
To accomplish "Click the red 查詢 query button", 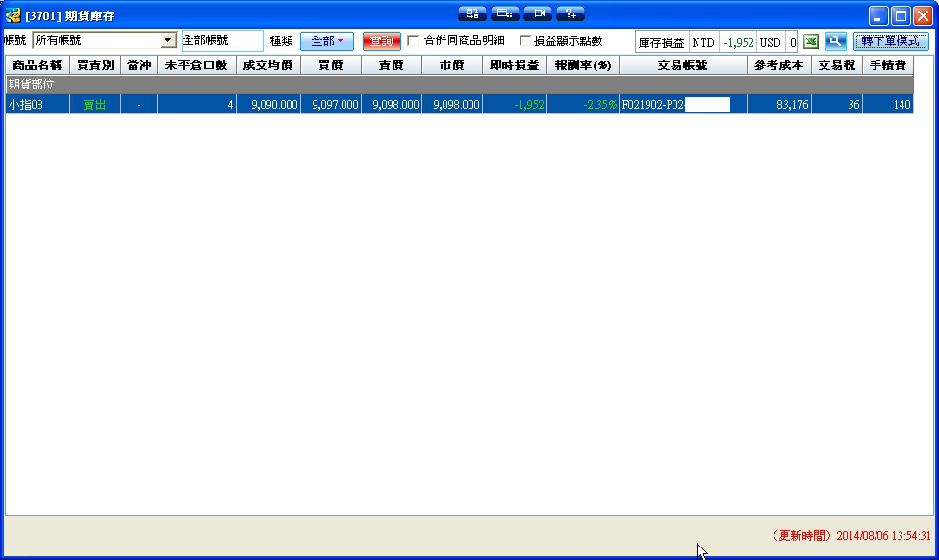I will click(x=381, y=41).
